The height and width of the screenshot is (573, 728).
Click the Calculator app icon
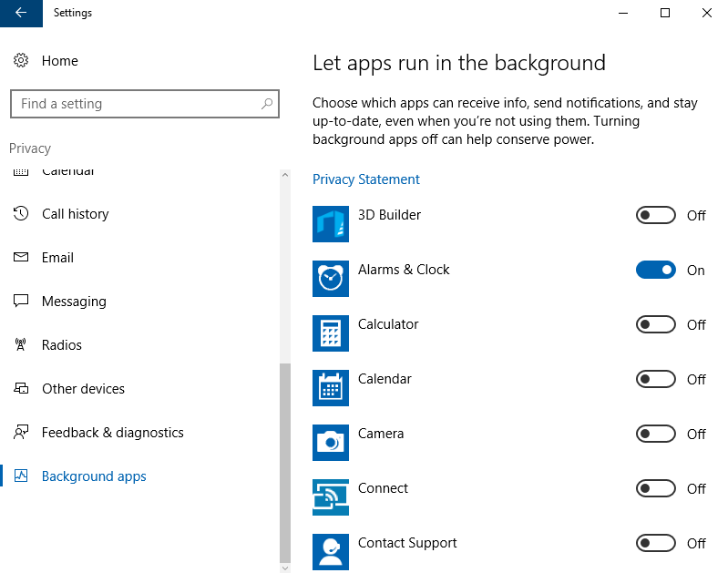[x=331, y=333]
